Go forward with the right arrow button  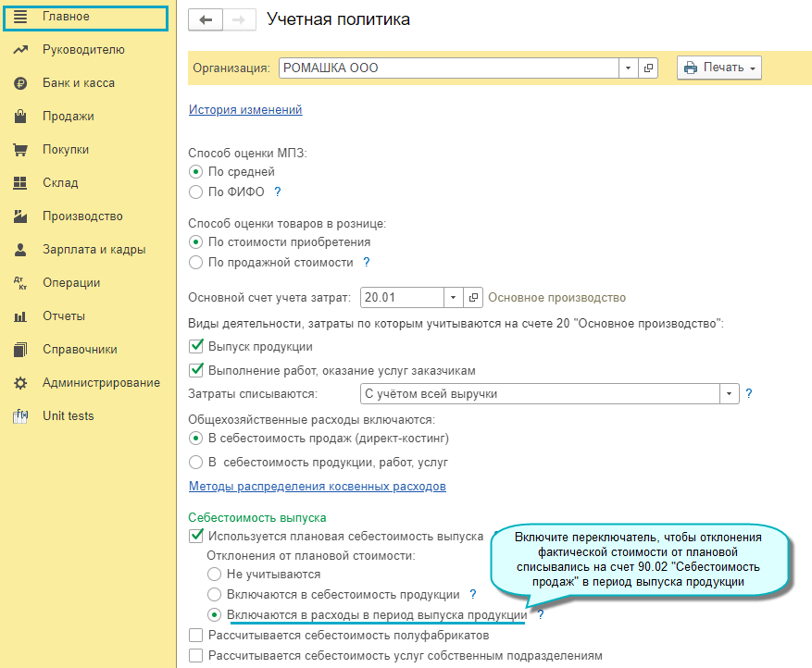coord(239,20)
